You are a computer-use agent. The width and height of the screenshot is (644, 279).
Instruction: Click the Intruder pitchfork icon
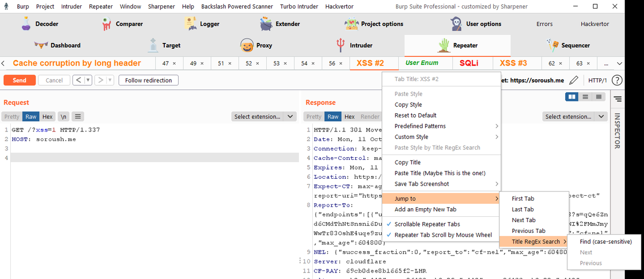point(340,45)
